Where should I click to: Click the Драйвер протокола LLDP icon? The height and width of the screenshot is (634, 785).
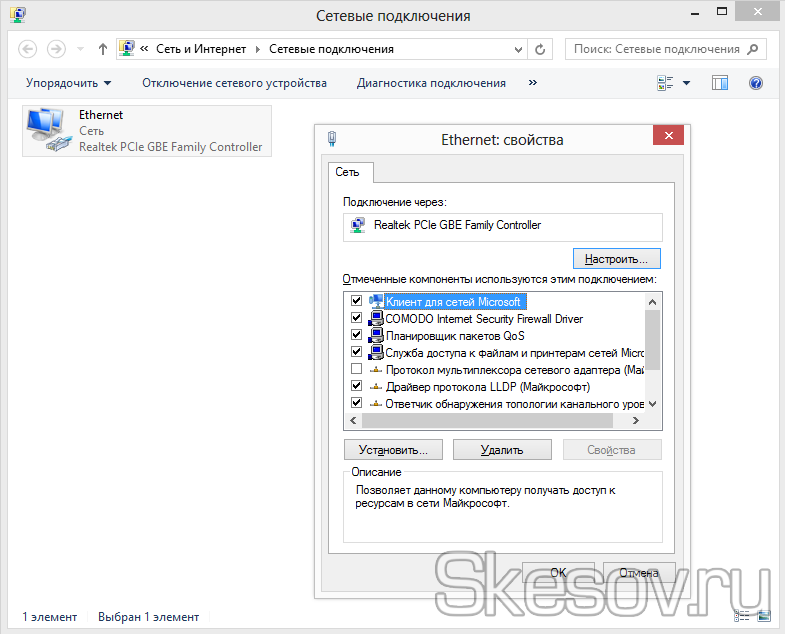(376, 387)
